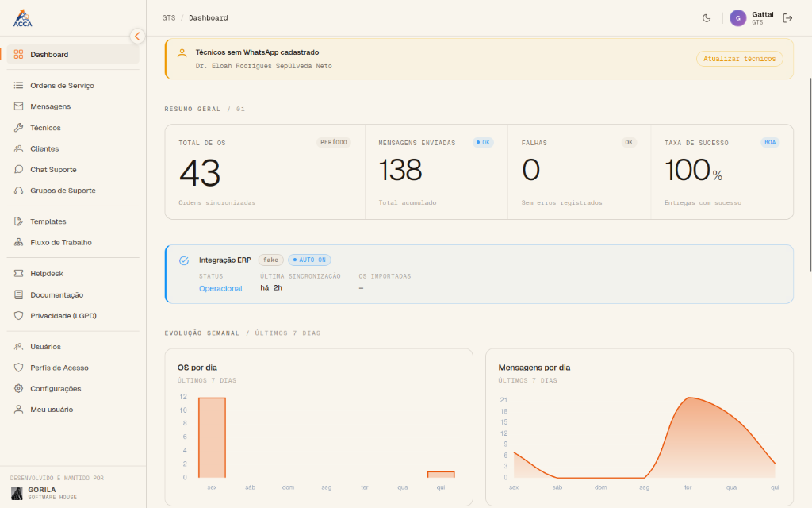Click the Usuários people icon
Viewport: 812px width, 508px height.
tap(19, 347)
